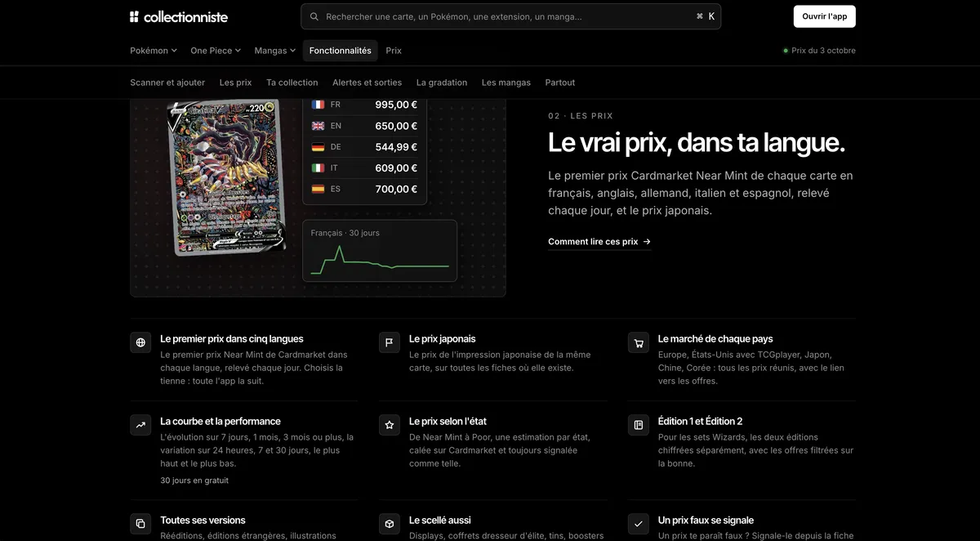The height and width of the screenshot is (541, 980).
Task: Click the collectionniste logo icon
Action: 135,16
